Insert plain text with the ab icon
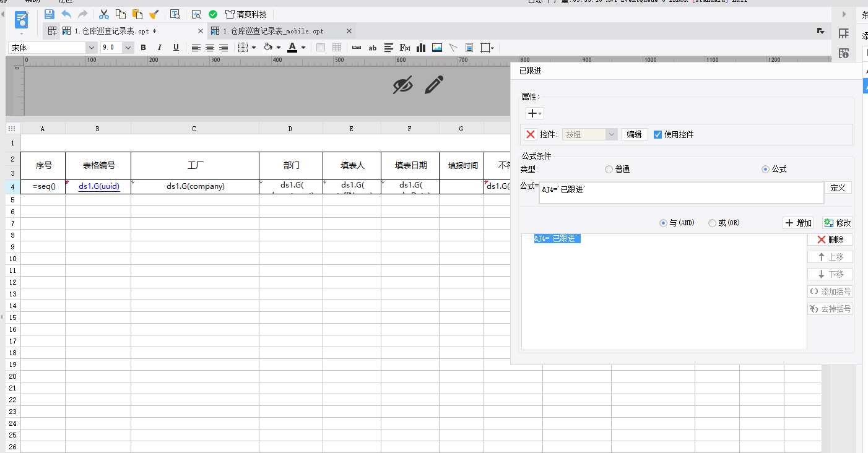The height and width of the screenshot is (453, 868). pos(373,48)
